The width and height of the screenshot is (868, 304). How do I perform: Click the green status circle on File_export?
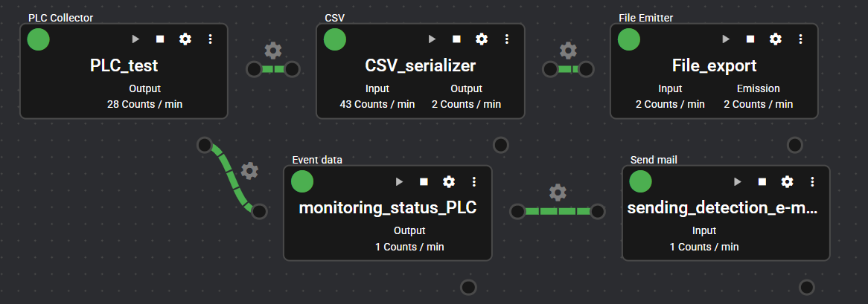coord(629,39)
